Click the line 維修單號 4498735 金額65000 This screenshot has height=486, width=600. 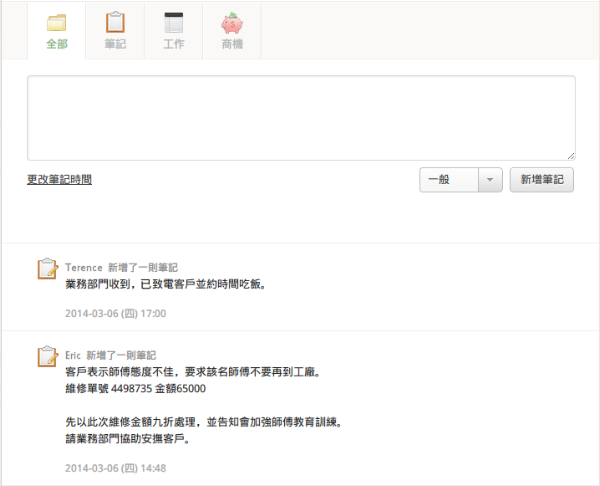[135, 388]
